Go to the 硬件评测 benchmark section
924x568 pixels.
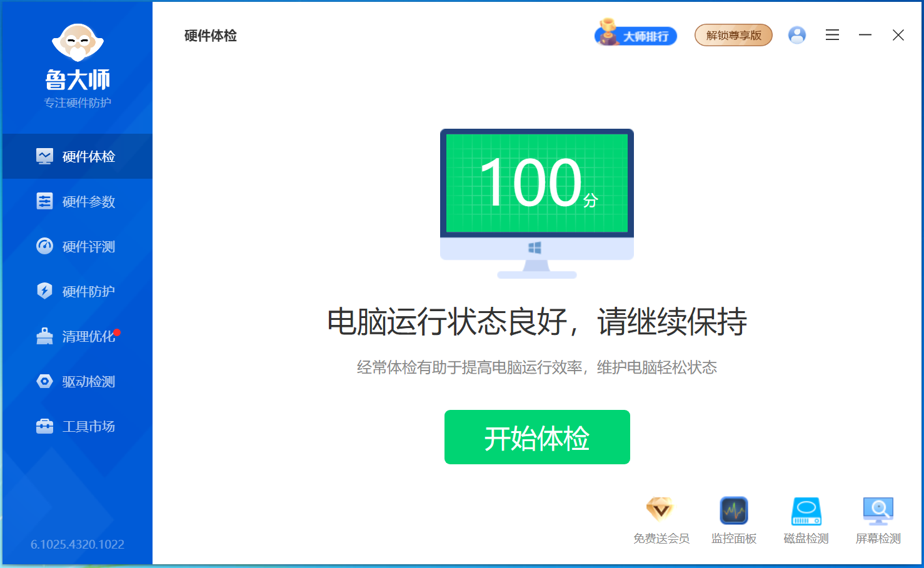[77, 246]
